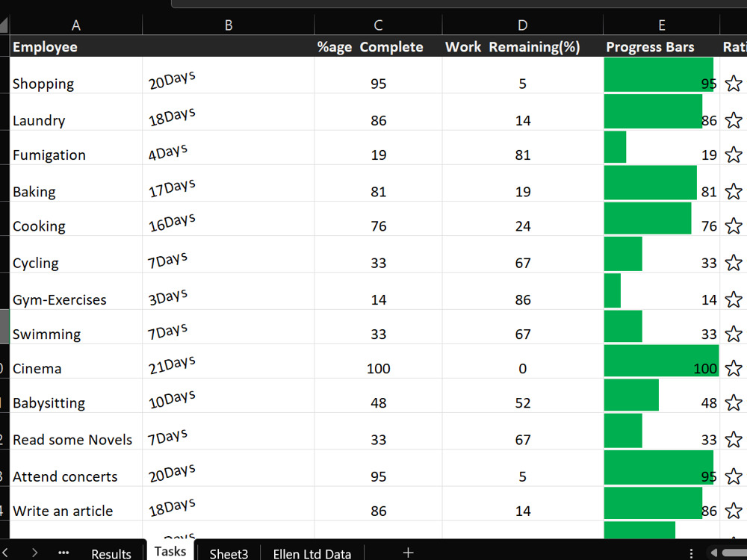The image size is (747, 560).
Task: Click the 14 progress bar for Gym-Exercises
Action: click(662, 291)
